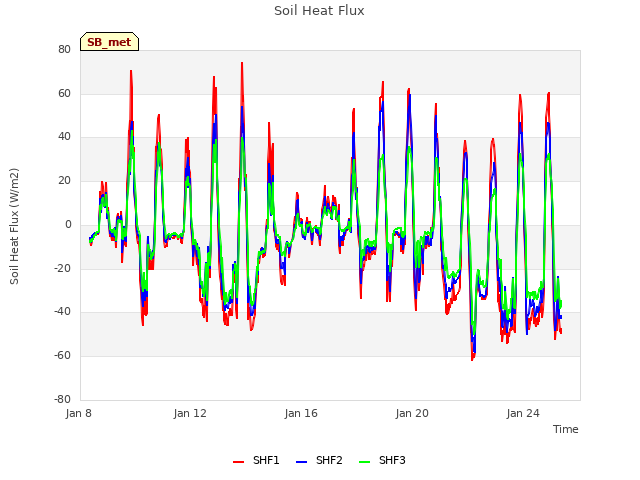640x480 pixels.
Task: Click the Jan 24 x-axis tick label
Action: tap(523, 413)
